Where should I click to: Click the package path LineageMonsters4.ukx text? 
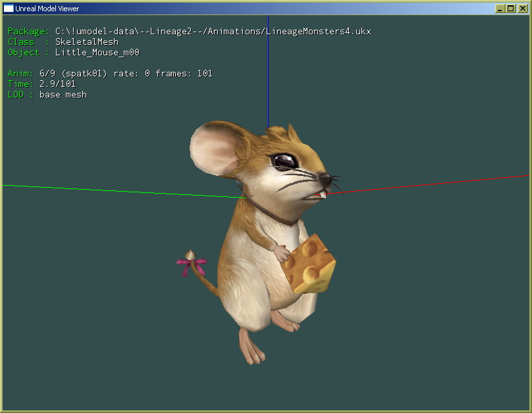pyautogui.click(x=213, y=32)
